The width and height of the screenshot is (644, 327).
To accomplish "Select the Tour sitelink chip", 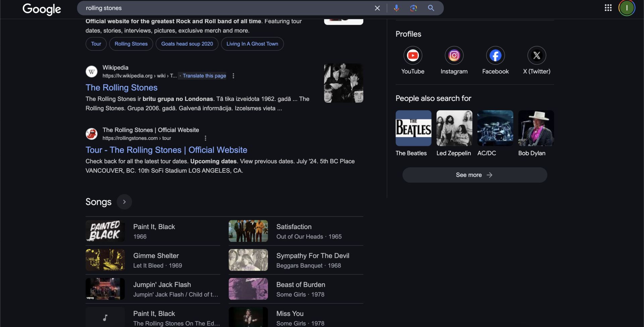I will tap(96, 44).
